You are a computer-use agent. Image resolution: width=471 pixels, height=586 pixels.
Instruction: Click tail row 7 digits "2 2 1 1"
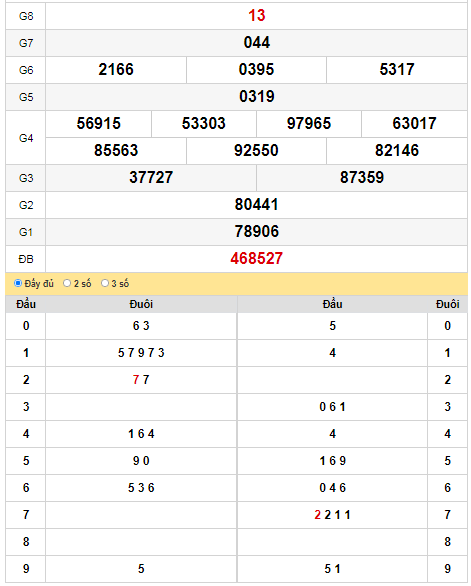pos(332,515)
